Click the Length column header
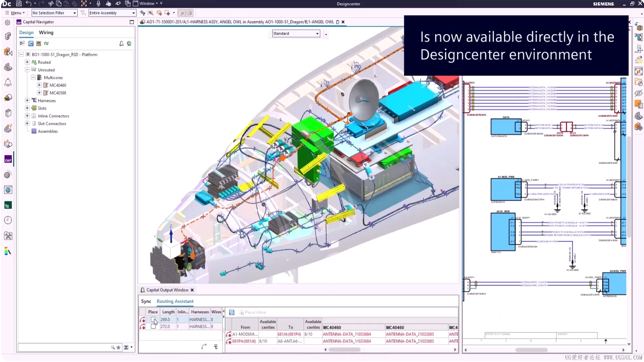The height and width of the screenshot is (362, 644). (x=168, y=312)
